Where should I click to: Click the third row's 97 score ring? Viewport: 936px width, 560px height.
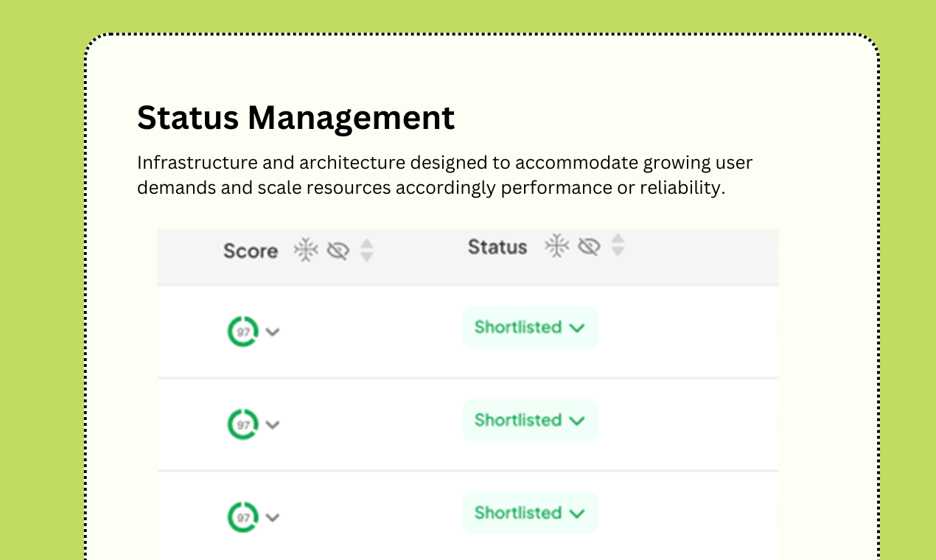(x=242, y=517)
